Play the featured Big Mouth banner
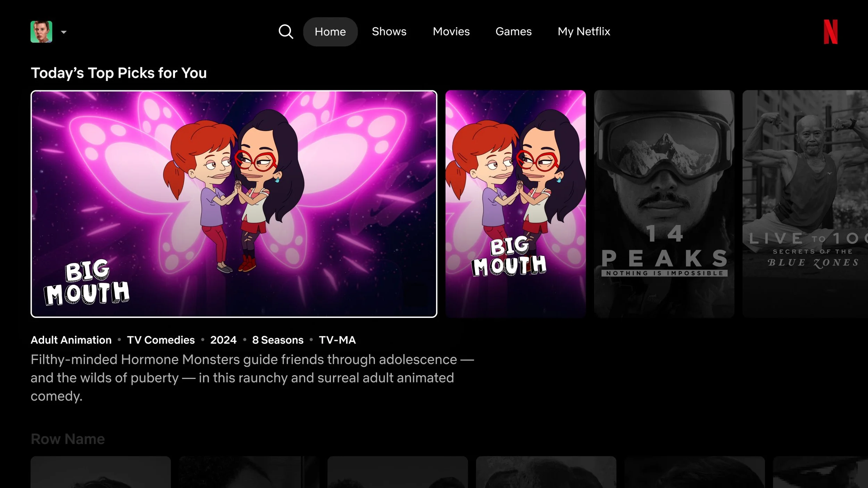 tap(234, 204)
